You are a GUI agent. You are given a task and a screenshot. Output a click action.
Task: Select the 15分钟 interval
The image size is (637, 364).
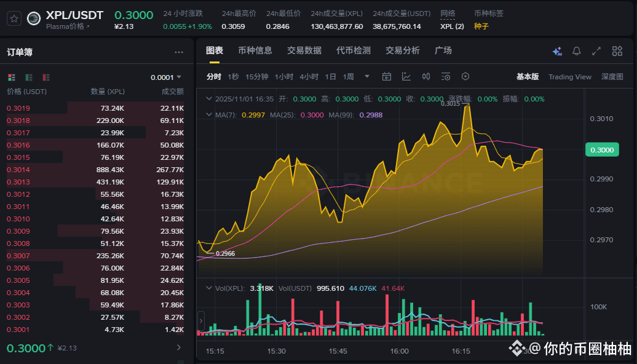click(257, 77)
